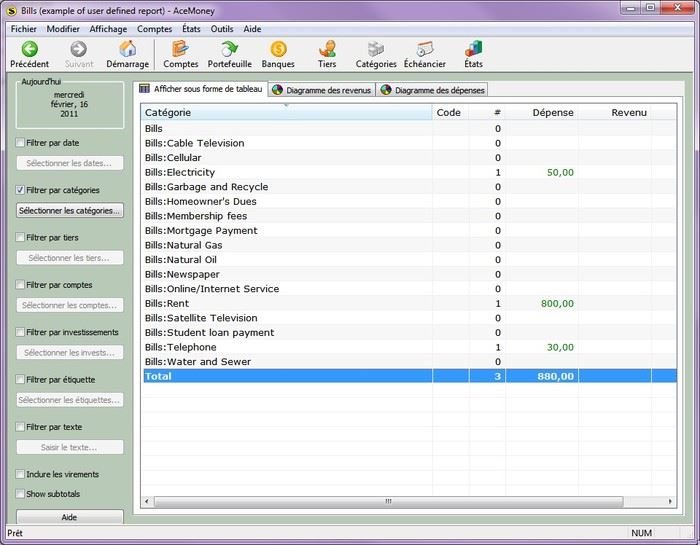
Task: Select the Bills:Rent row
Action: click(408, 304)
